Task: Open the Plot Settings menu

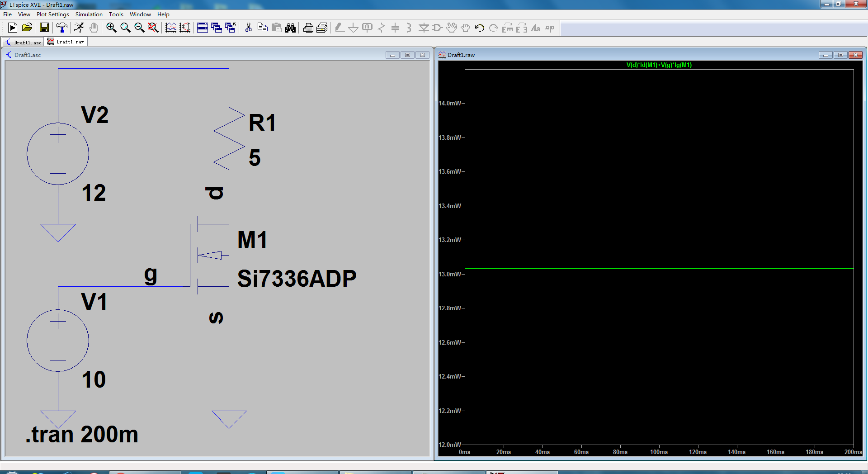Action: 52,14
